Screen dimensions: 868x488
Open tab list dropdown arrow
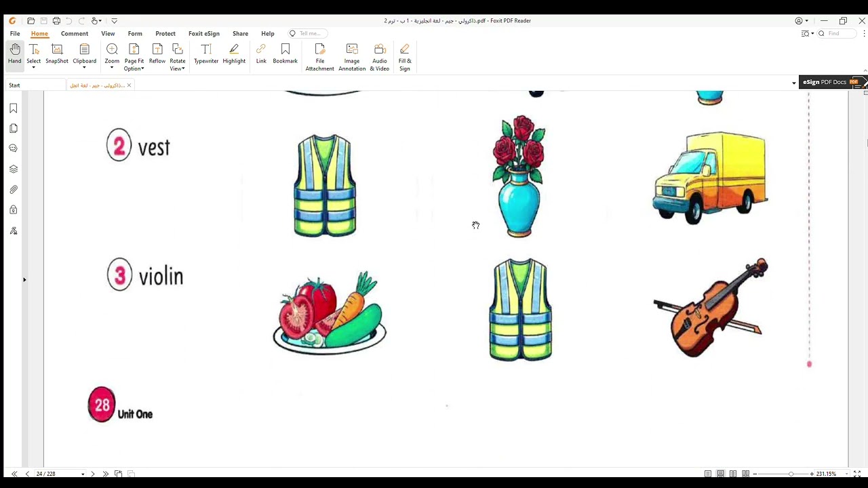click(x=794, y=83)
